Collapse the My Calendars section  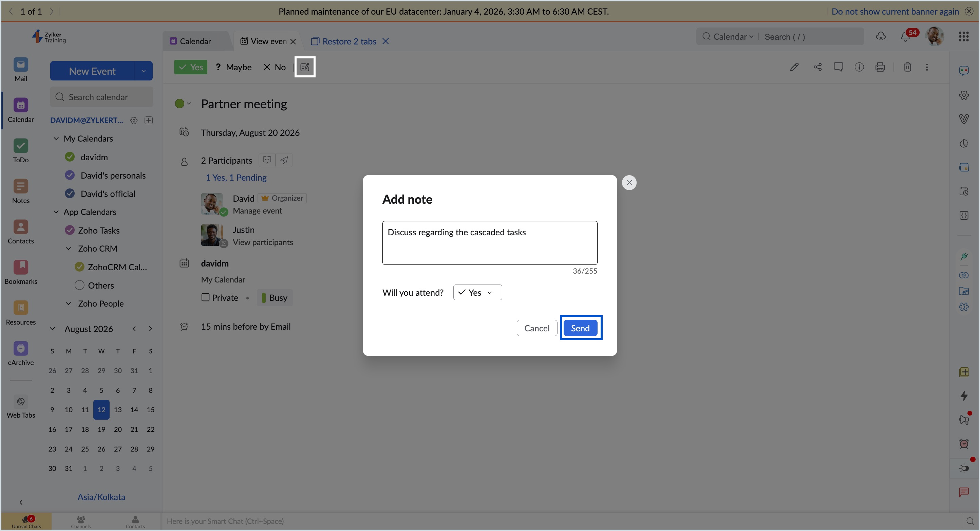[x=56, y=139]
